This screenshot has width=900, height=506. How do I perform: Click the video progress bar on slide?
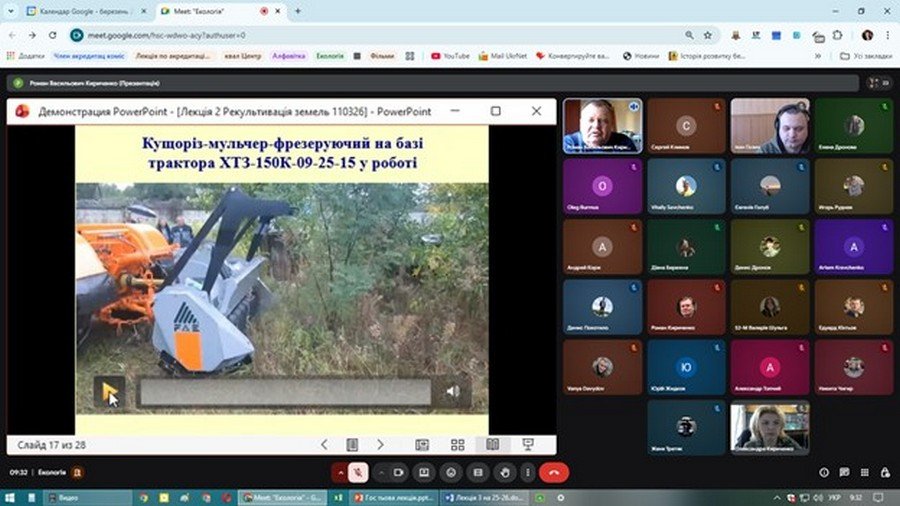click(x=284, y=392)
